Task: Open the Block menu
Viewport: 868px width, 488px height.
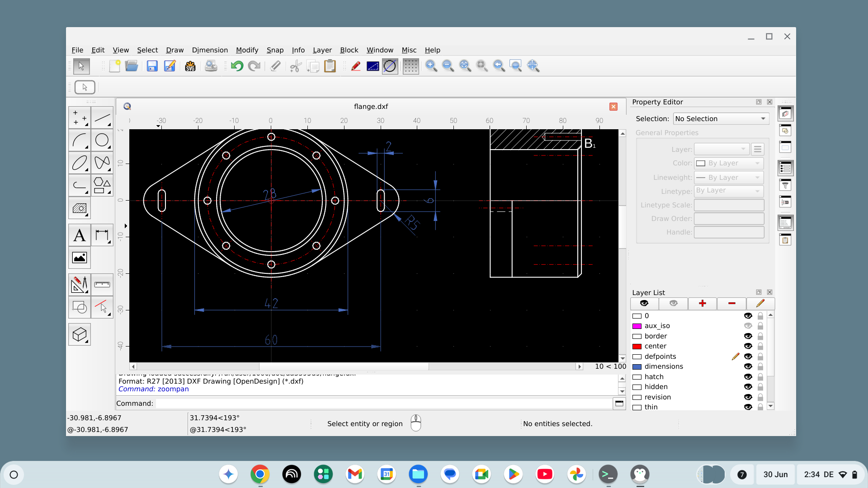Action: pyautogui.click(x=349, y=50)
